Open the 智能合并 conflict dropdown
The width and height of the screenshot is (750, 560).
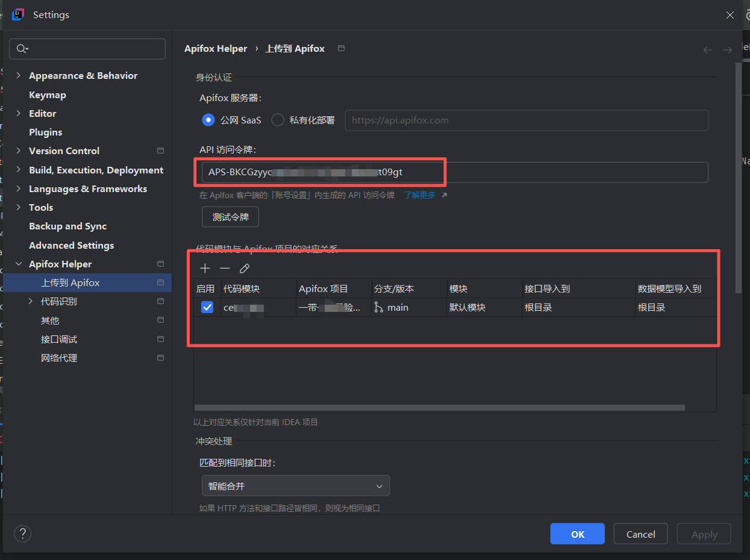(x=296, y=486)
